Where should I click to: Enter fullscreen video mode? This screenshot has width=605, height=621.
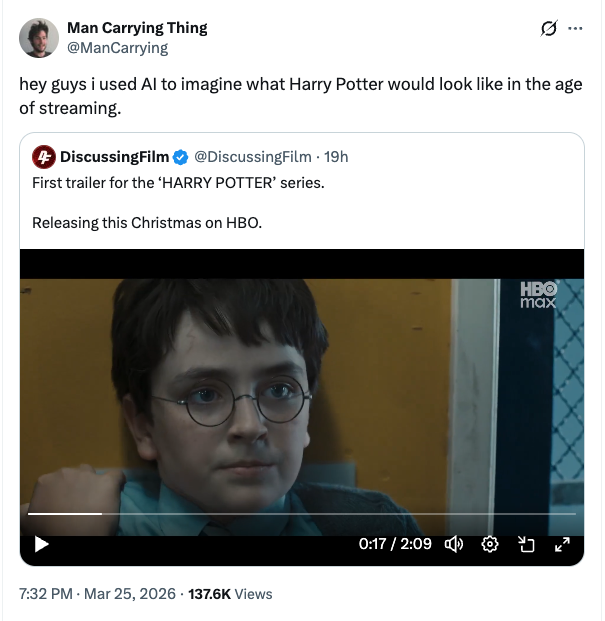(x=562, y=545)
